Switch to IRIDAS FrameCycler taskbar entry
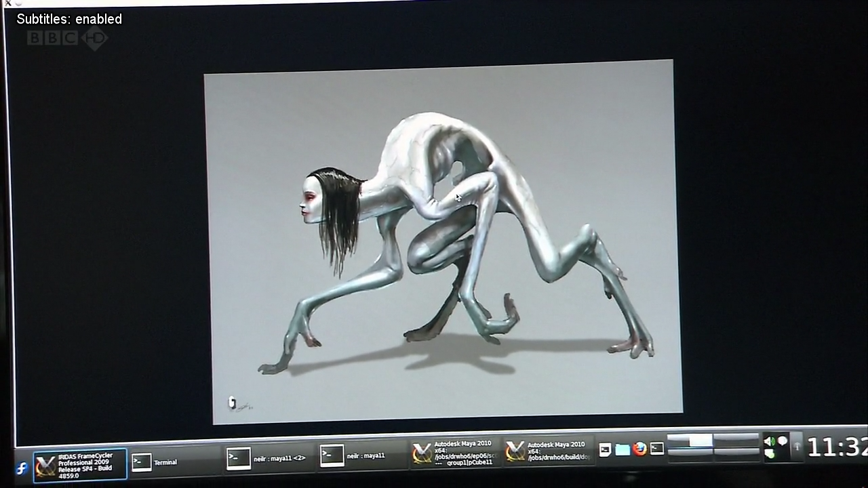868x488 pixels. pos(79,466)
